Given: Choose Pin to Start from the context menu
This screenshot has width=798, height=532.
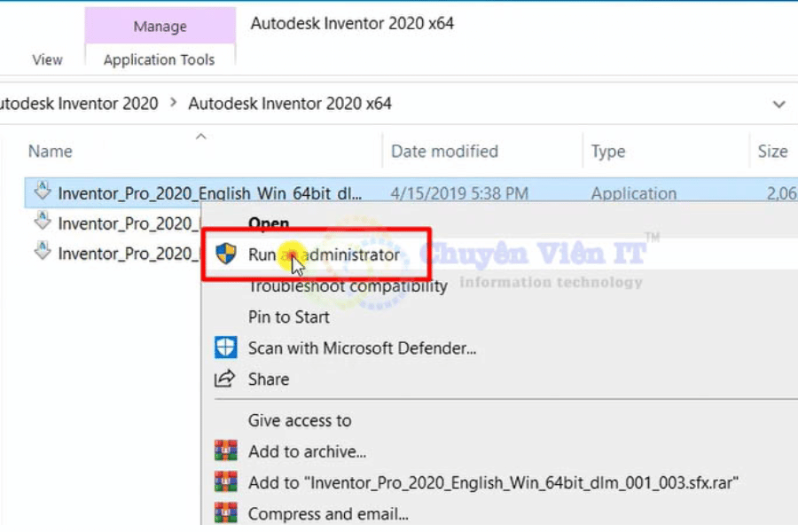Looking at the screenshot, I should pos(288,317).
